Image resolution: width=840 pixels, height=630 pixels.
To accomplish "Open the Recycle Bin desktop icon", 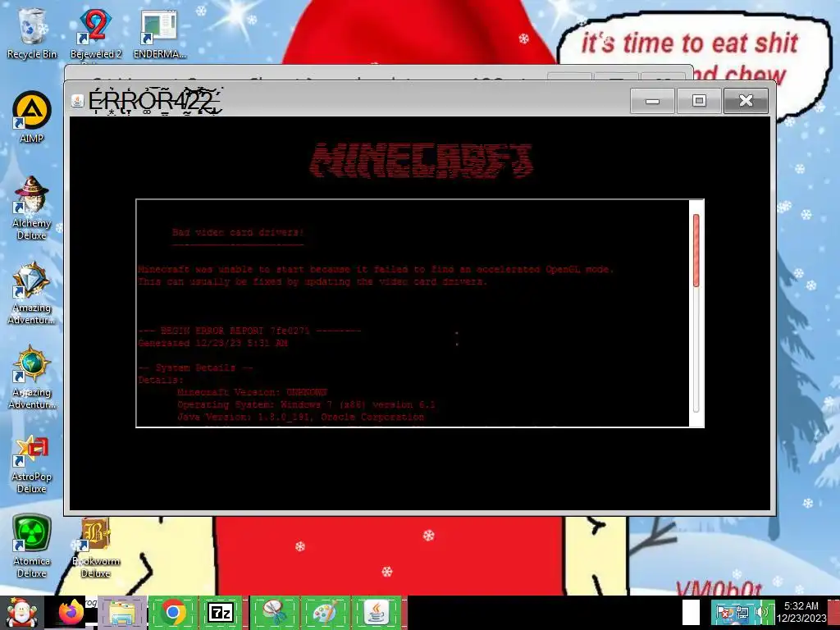I will [x=31, y=33].
